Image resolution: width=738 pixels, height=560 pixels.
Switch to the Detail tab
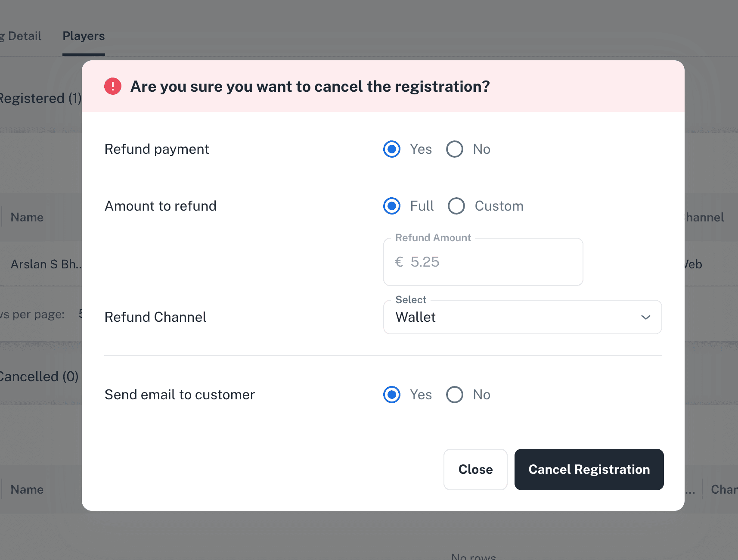[x=21, y=36]
